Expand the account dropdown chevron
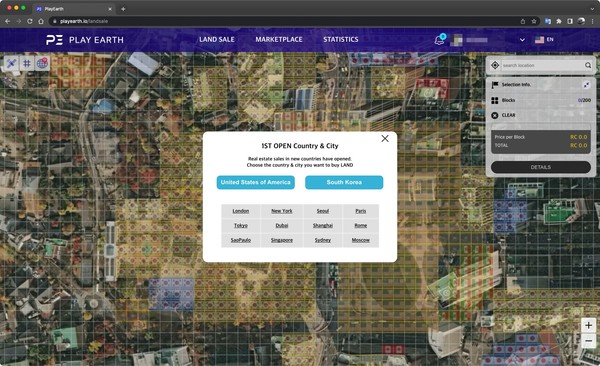 (522, 40)
